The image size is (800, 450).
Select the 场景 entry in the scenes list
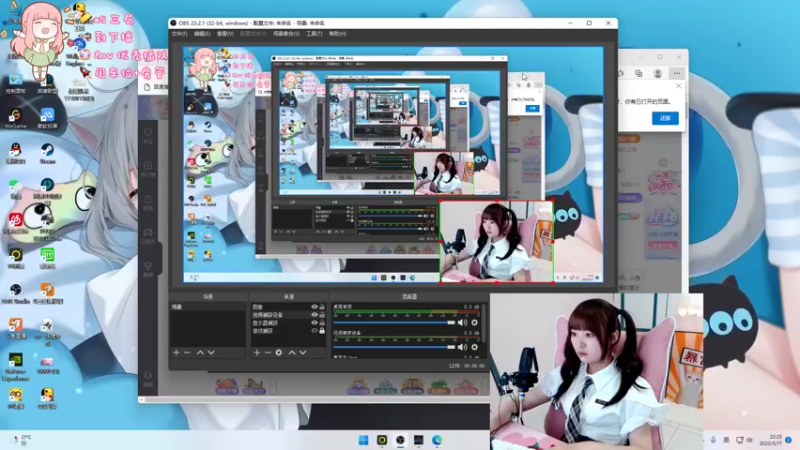coord(208,307)
